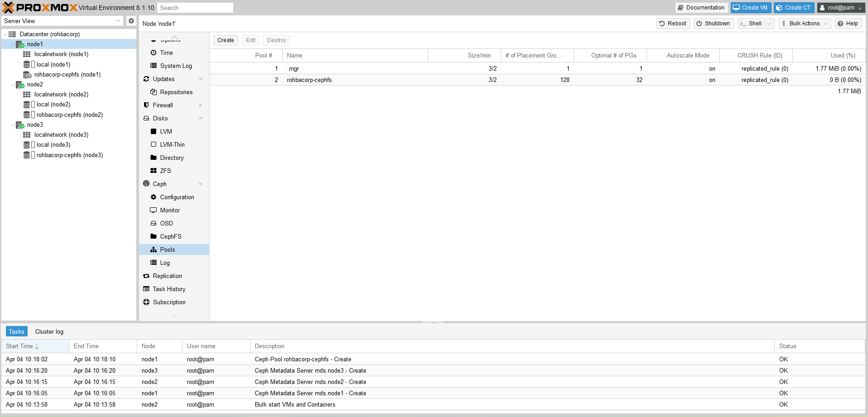Open LVM-Thin menu item

coord(174,144)
